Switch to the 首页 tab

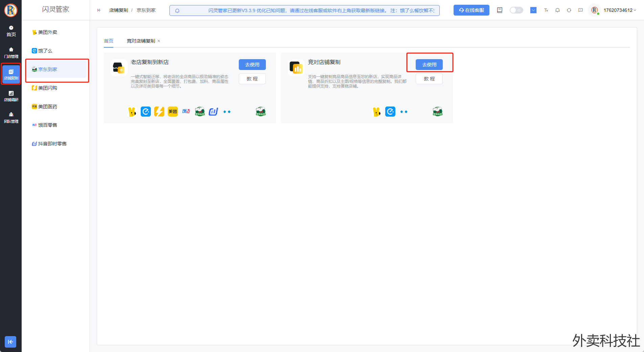(x=109, y=41)
